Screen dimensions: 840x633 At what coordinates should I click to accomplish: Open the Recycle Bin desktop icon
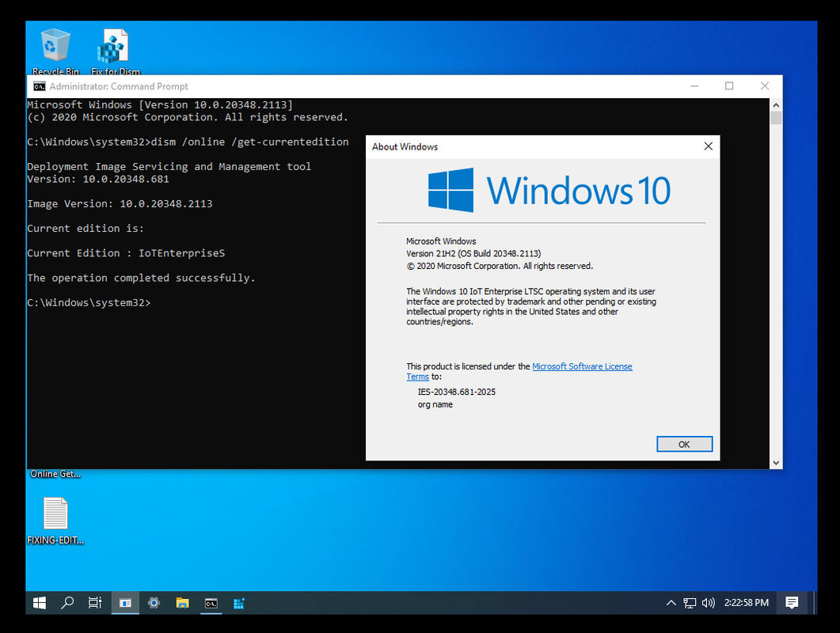click(x=55, y=51)
